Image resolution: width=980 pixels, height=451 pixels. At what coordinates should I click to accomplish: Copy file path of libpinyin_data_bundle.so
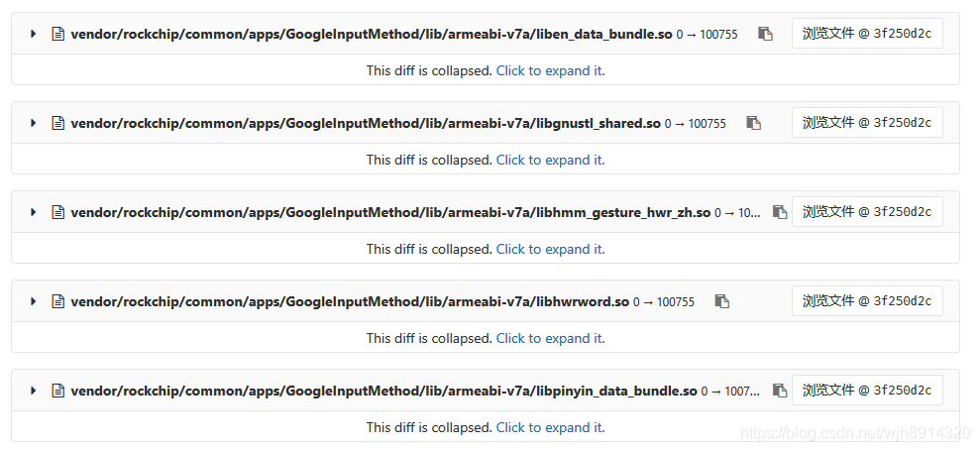780,391
